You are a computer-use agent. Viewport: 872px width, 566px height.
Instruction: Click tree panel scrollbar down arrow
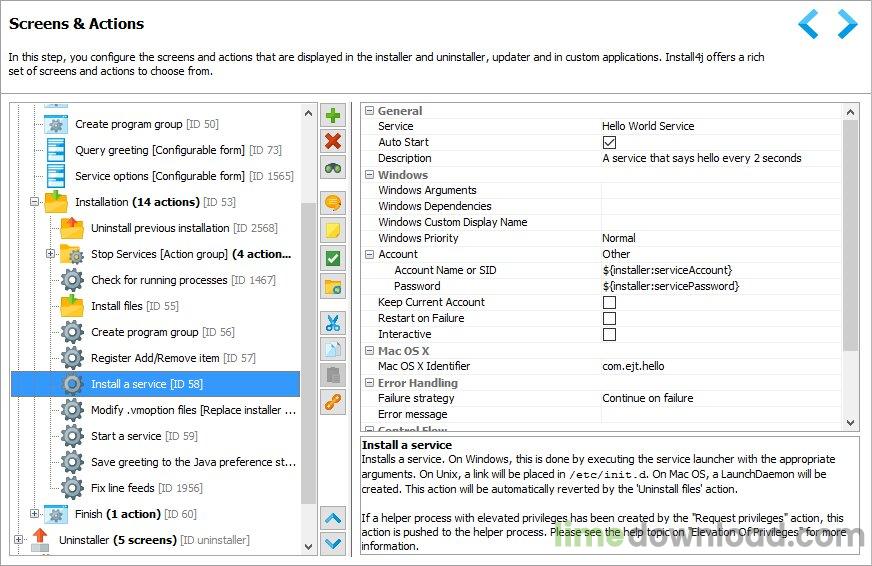click(309, 547)
